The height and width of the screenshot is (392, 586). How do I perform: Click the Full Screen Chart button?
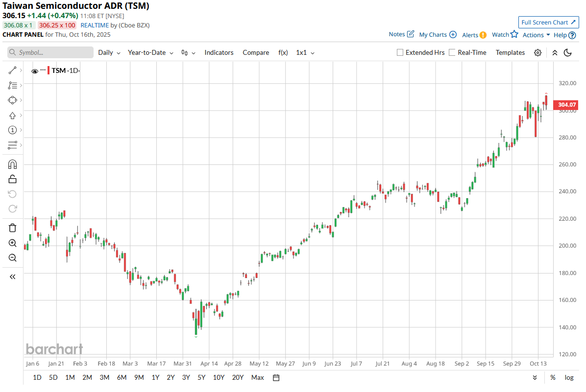(548, 23)
